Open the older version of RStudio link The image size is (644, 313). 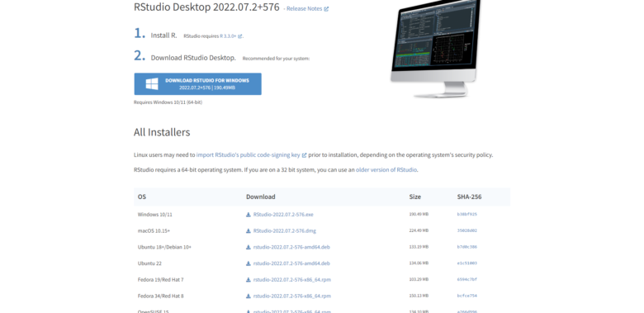pyautogui.click(x=386, y=169)
